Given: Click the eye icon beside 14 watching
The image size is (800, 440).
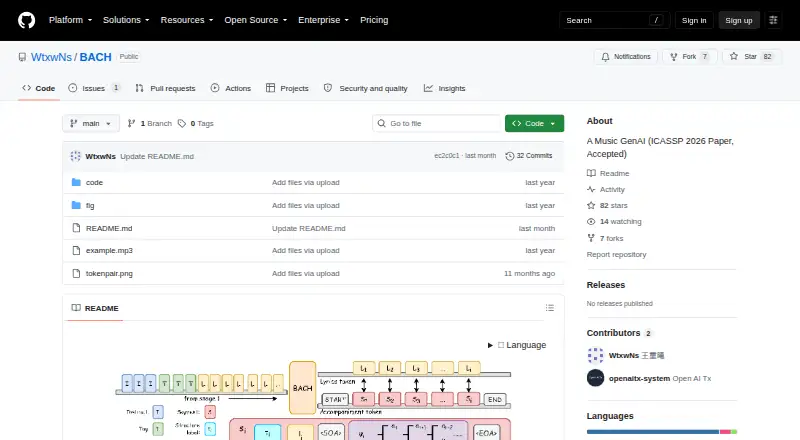Looking at the screenshot, I should pos(591,222).
